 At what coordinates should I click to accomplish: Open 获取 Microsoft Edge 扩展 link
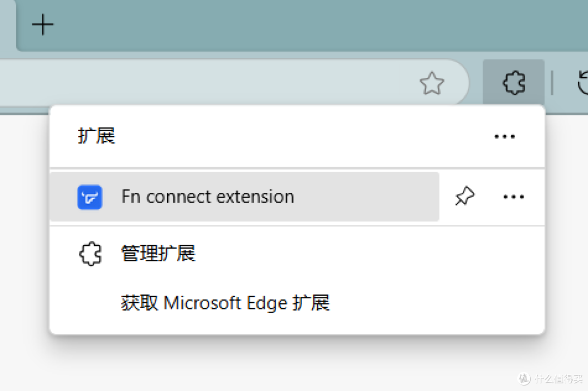(225, 303)
